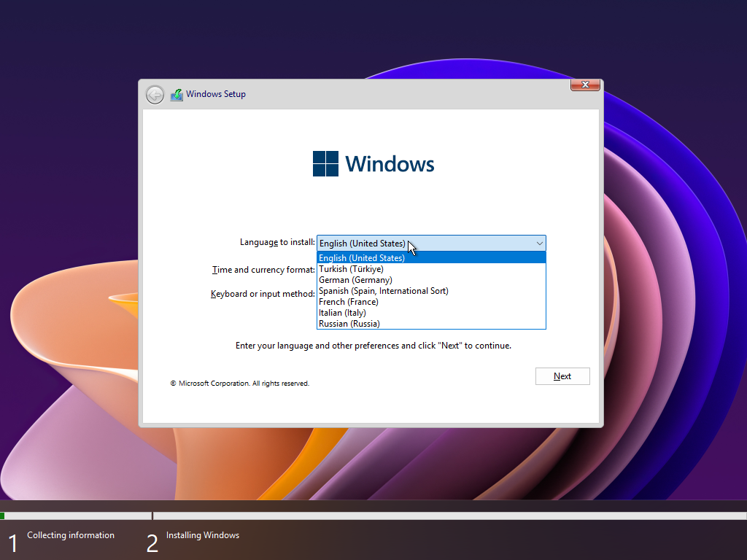This screenshot has width=747, height=560.
Task: Choose German (Germany) language option
Action: (431, 280)
